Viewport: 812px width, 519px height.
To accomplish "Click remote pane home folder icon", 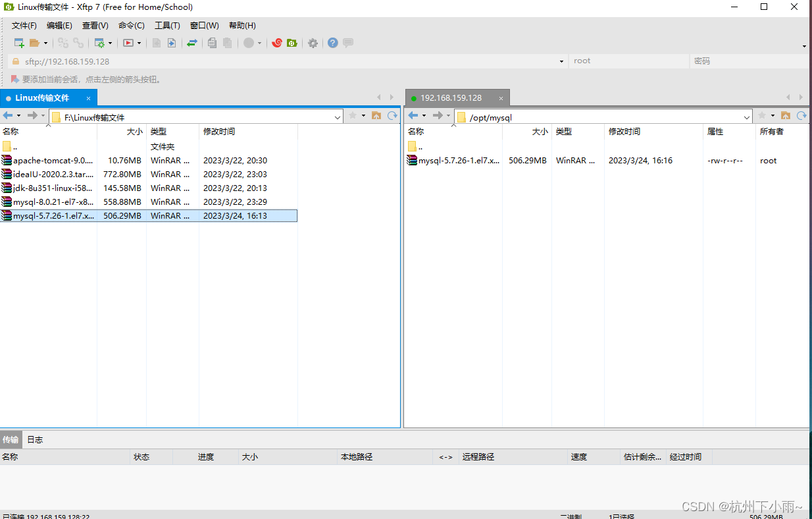I will click(x=786, y=116).
